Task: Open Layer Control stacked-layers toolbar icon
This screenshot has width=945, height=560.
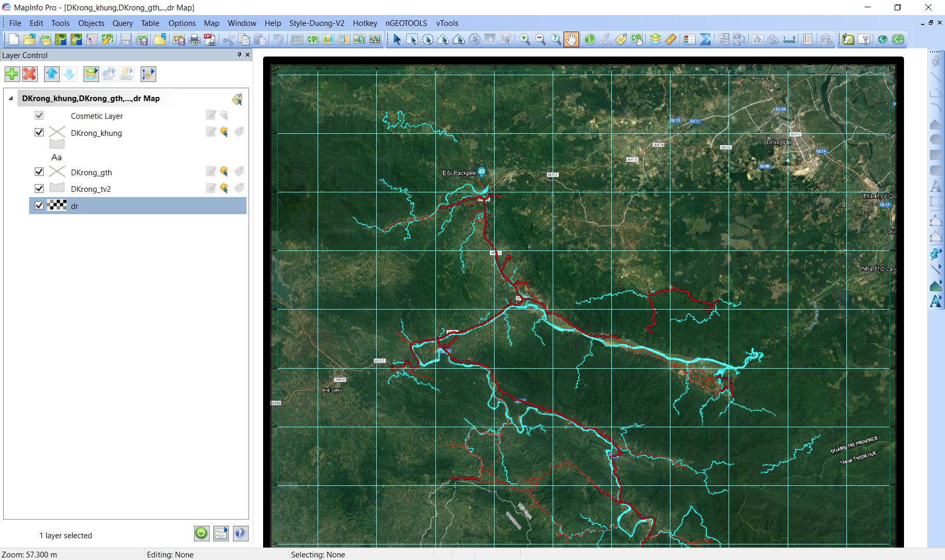Action: pos(655,39)
